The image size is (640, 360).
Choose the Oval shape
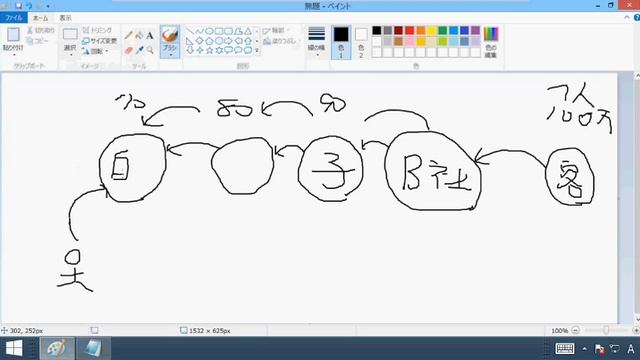click(209, 31)
